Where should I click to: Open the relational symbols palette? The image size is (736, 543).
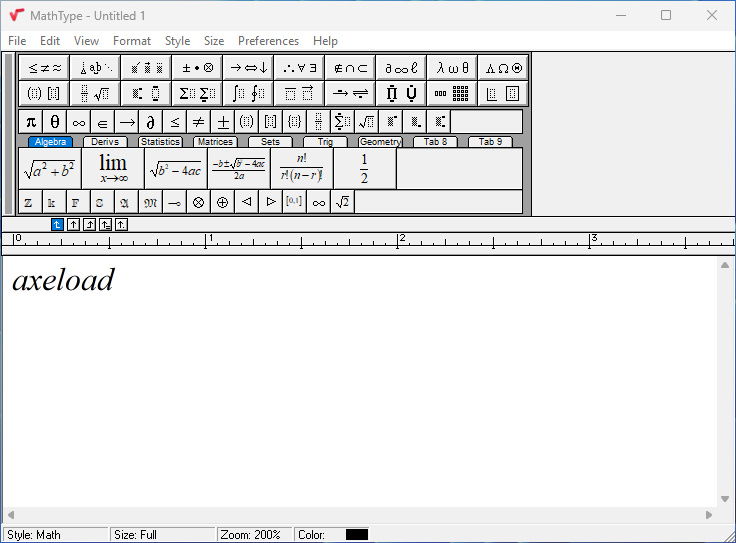[44, 68]
